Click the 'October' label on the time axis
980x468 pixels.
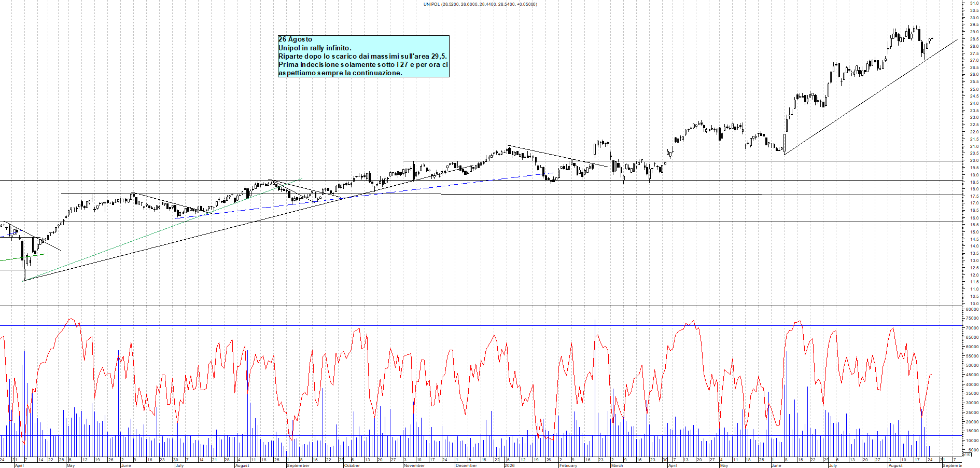click(x=352, y=465)
